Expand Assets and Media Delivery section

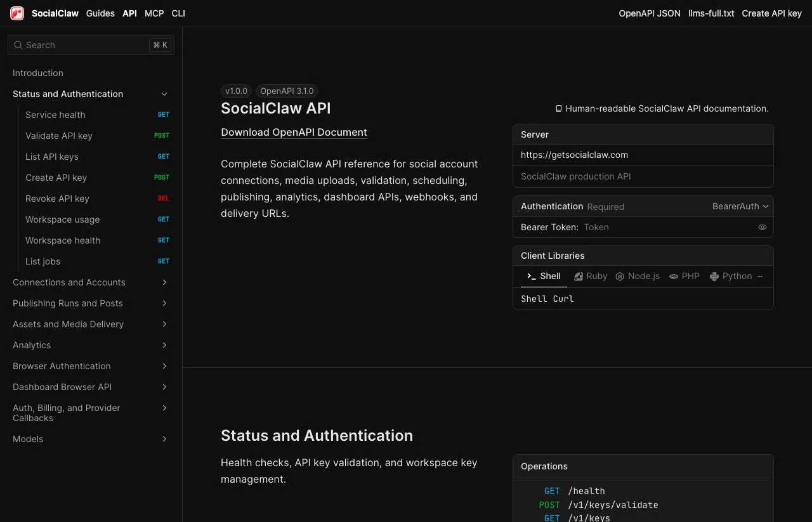tap(164, 324)
